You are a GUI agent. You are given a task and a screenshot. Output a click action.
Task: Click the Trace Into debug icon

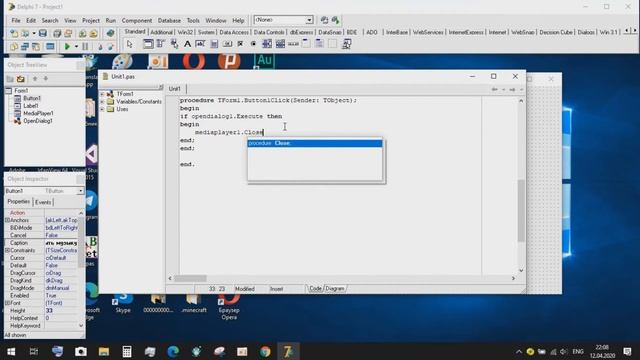coord(100,46)
